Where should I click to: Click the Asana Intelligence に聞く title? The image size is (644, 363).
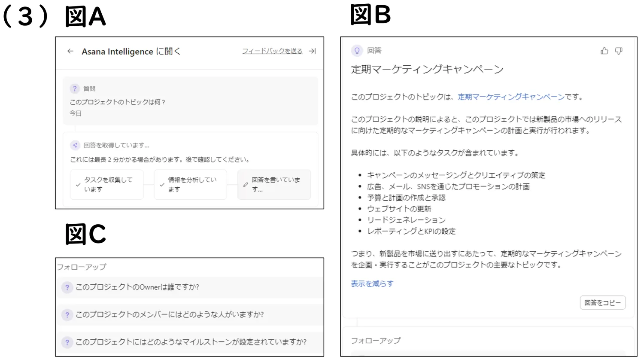click(x=131, y=52)
